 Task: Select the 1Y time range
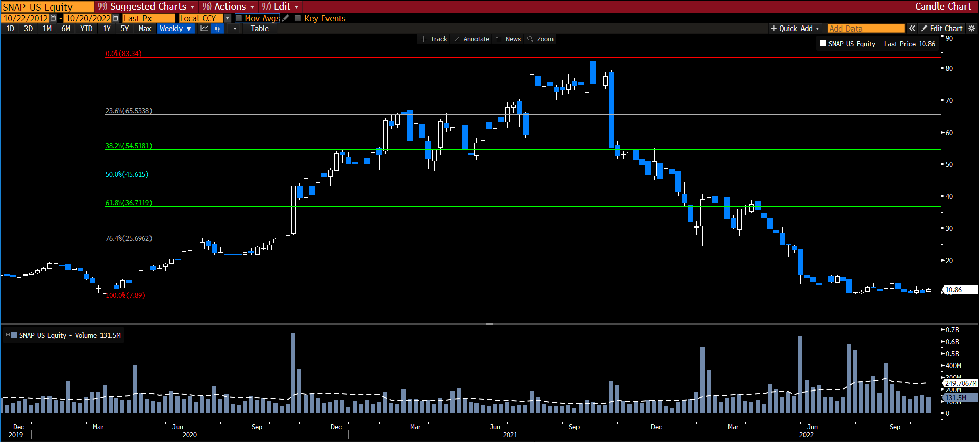click(107, 29)
